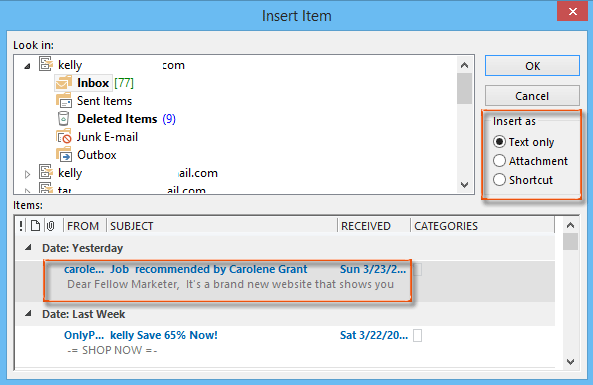The width and height of the screenshot is (593, 385).
Task: Open the Sent Items folder icon
Action: click(x=64, y=101)
